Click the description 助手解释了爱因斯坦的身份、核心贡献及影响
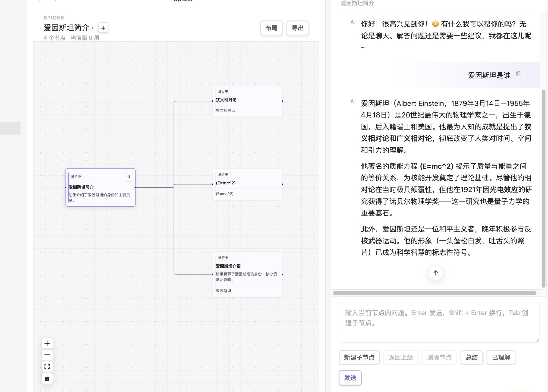This screenshot has height=392, width=548. 246,277
